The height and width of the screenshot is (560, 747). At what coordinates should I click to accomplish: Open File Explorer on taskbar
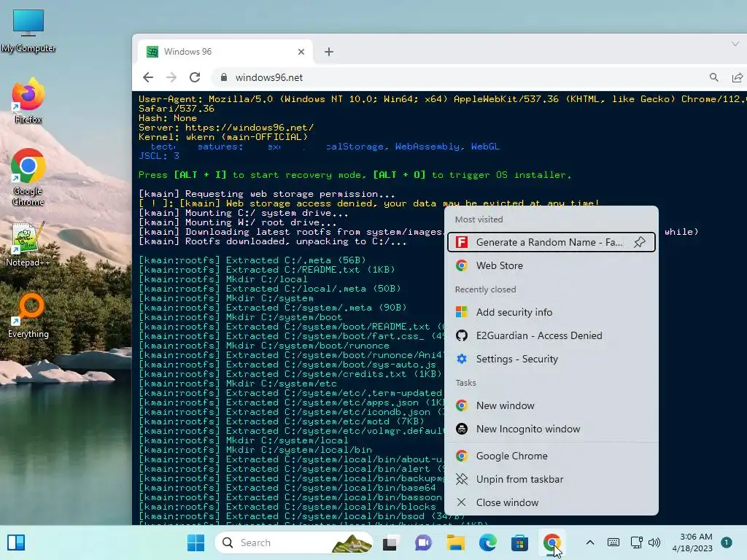(455, 542)
